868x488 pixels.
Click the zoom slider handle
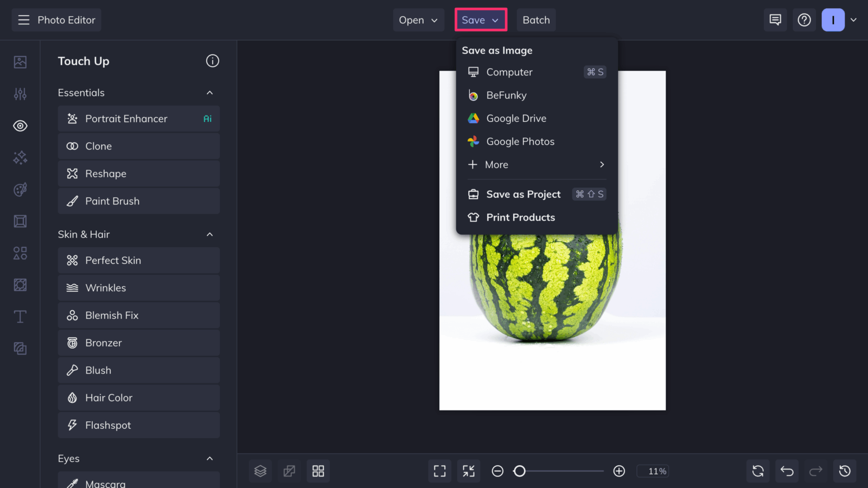tap(520, 471)
